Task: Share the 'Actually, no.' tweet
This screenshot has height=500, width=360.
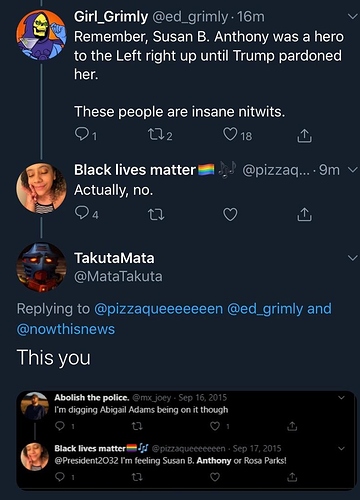Action: 304,214
